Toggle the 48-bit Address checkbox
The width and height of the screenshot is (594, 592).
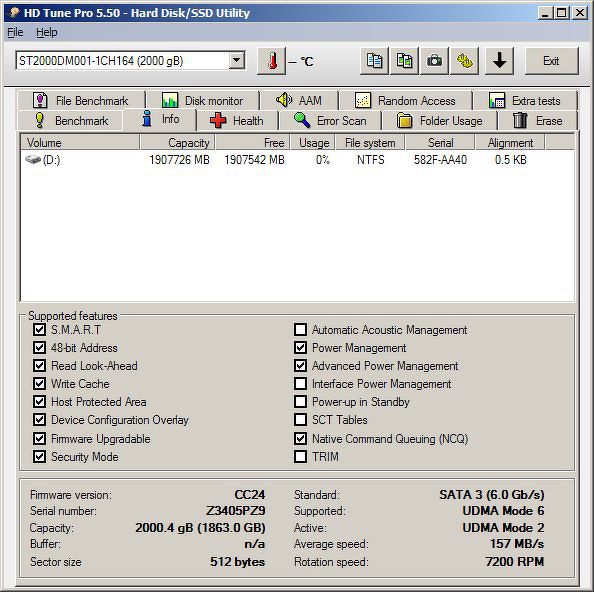coord(39,347)
